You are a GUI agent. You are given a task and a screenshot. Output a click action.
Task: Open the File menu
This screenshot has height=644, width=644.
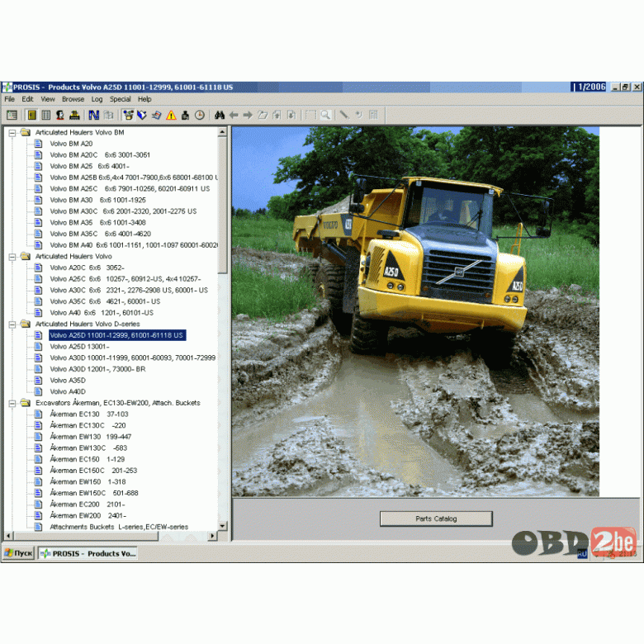9,99
